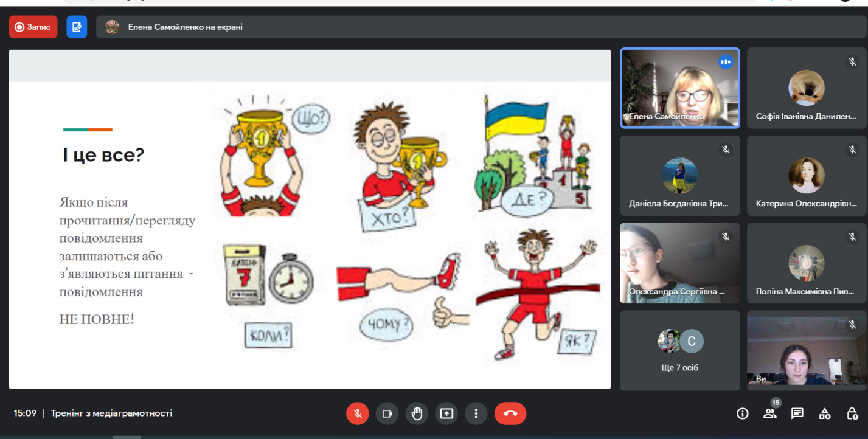The image size is (868, 439).
Task: Toggle the camera button
Action: tap(387, 413)
